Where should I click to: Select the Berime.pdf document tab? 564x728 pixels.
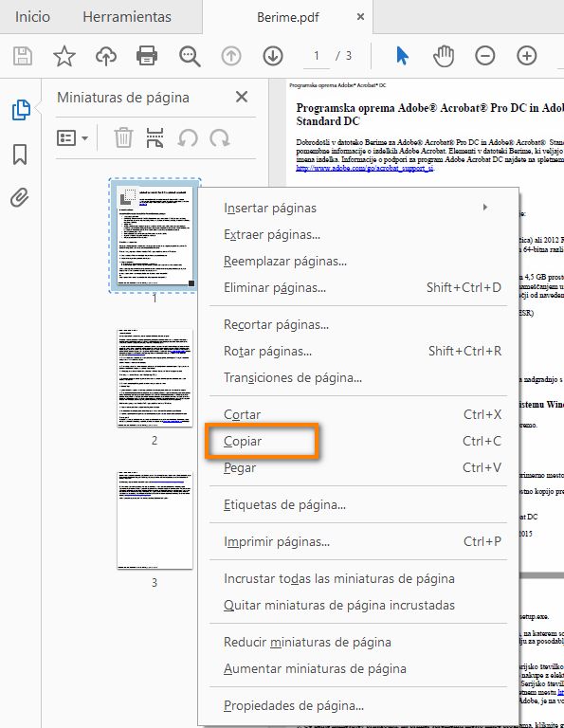(288, 17)
